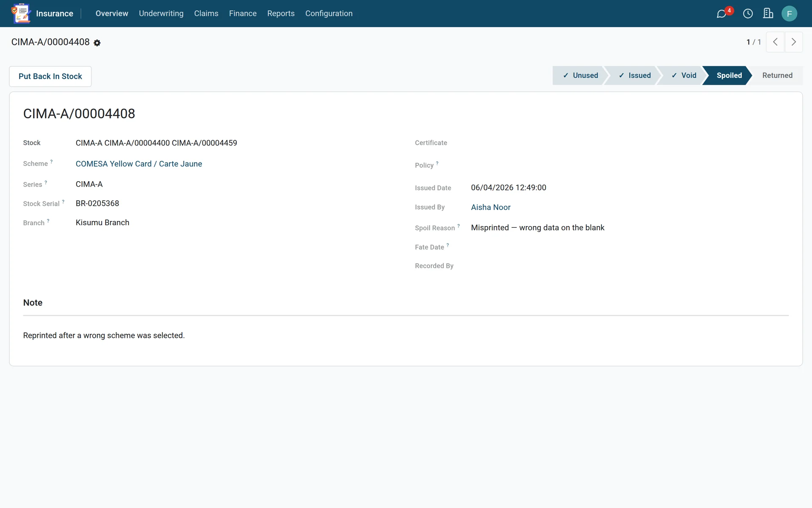Open the record actions gear icon
This screenshot has width=812, height=508.
pyautogui.click(x=97, y=43)
